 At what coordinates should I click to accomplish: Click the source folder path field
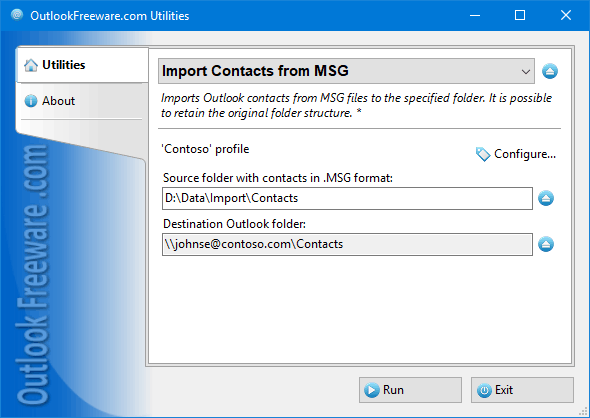click(x=347, y=198)
